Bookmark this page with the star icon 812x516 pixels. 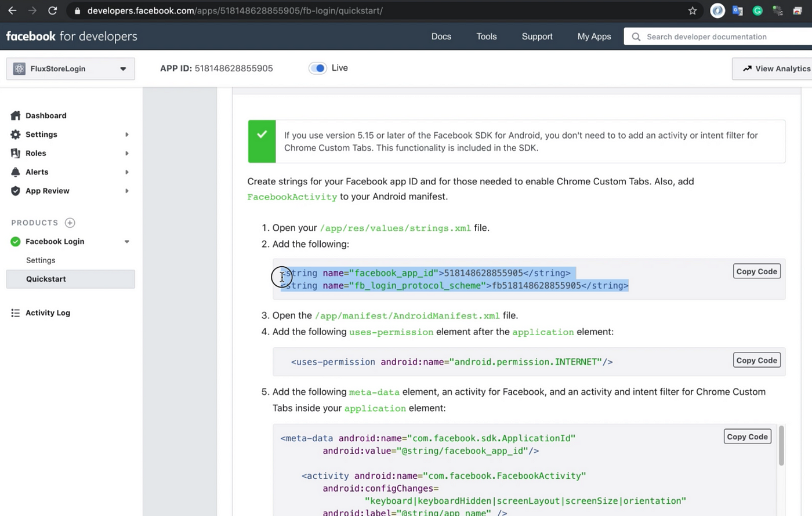pyautogui.click(x=693, y=10)
